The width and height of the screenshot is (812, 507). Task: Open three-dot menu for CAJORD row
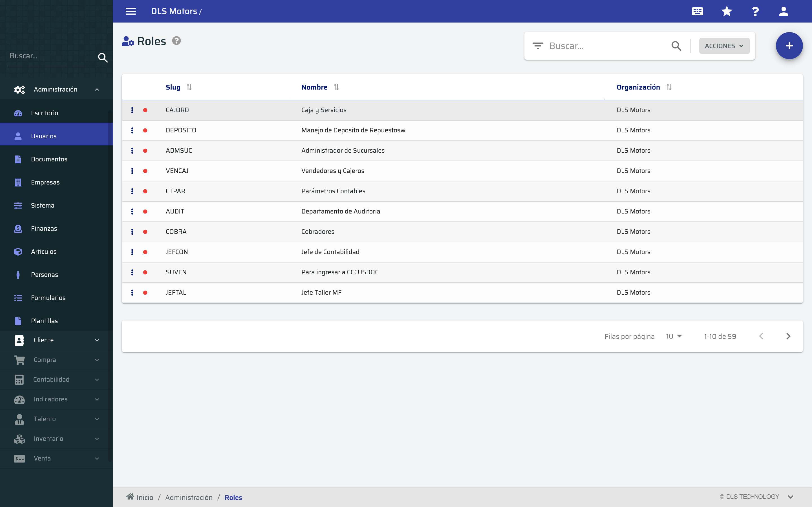click(132, 110)
